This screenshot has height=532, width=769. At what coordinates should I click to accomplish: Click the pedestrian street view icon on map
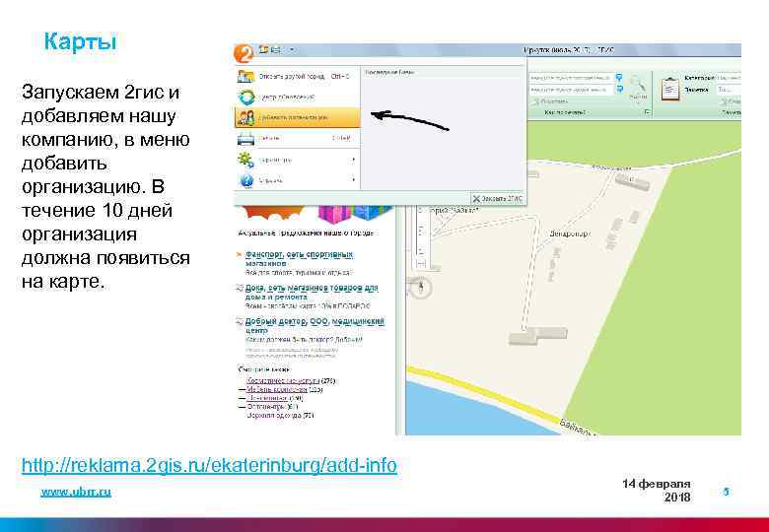421,287
